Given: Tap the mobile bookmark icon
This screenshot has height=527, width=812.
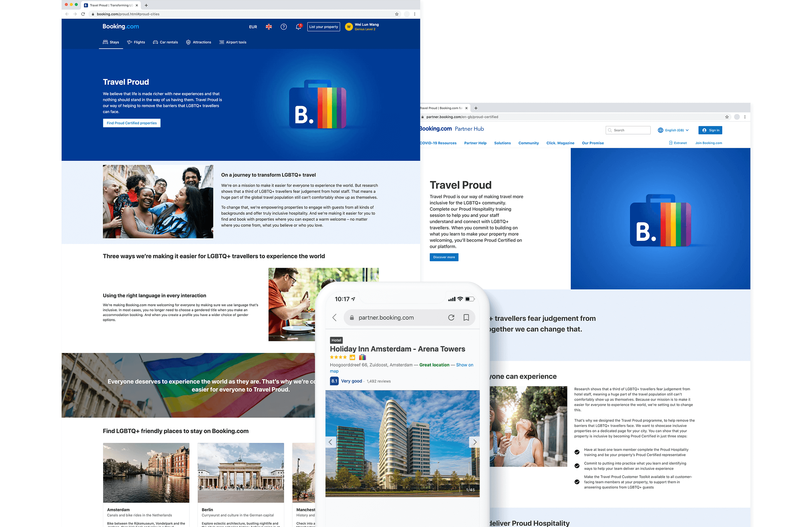Looking at the screenshot, I should tap(466, 318).
